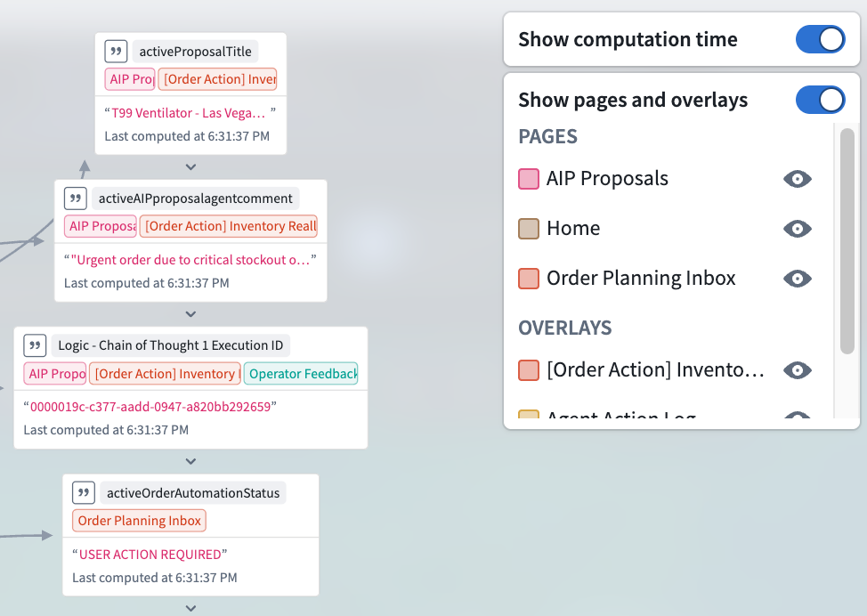Expand chevron below activeOrderAutomationStatus node
The height and width of the screenshot is (616, 867).
[190, 608]
